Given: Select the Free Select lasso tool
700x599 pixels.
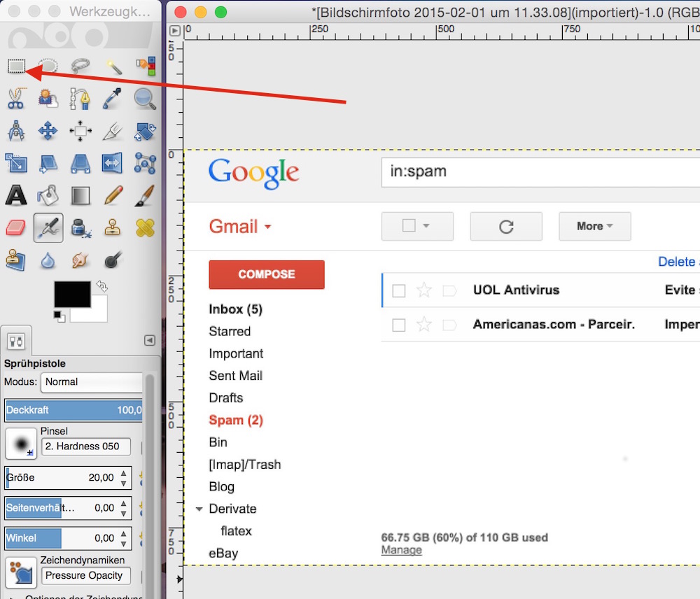Looking at the screenshot, I should pos(80,66).
